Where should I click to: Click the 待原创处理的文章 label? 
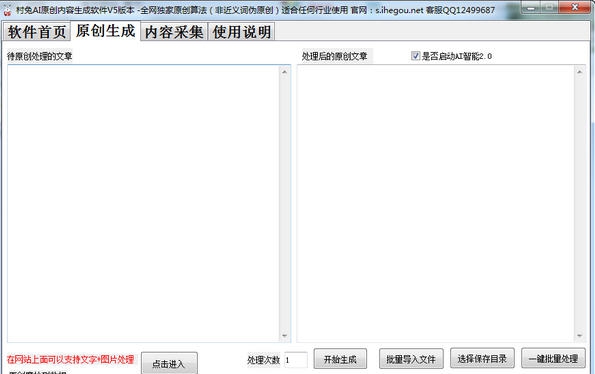[x=39, y=56]
